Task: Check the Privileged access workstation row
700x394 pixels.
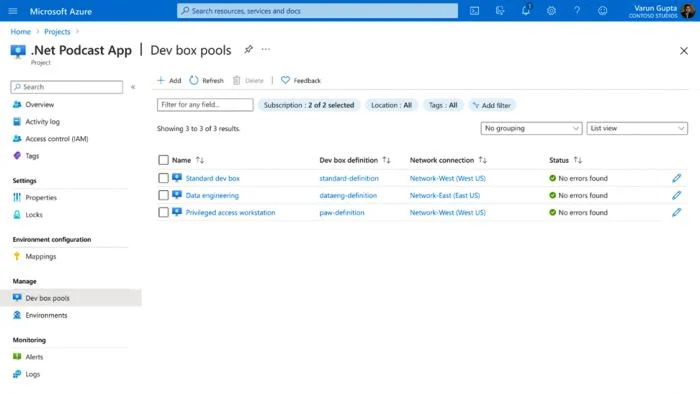Action: [163, 212]
